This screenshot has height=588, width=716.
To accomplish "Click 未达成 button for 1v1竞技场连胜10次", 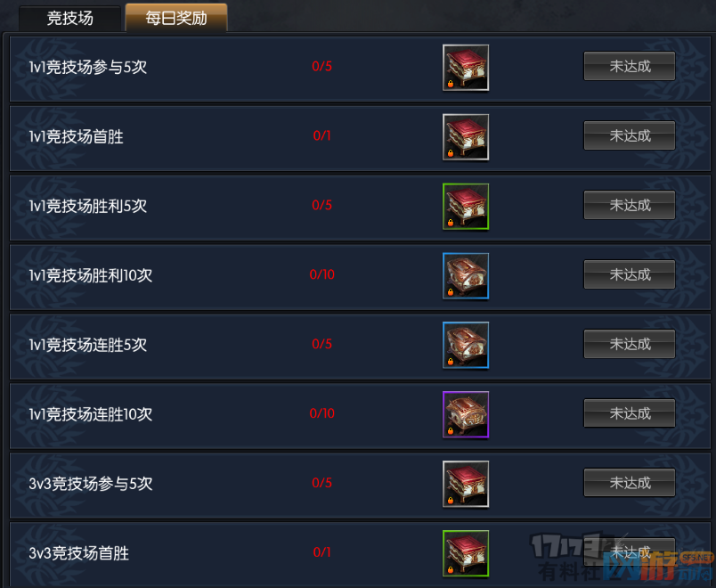I will coord(630,413).
